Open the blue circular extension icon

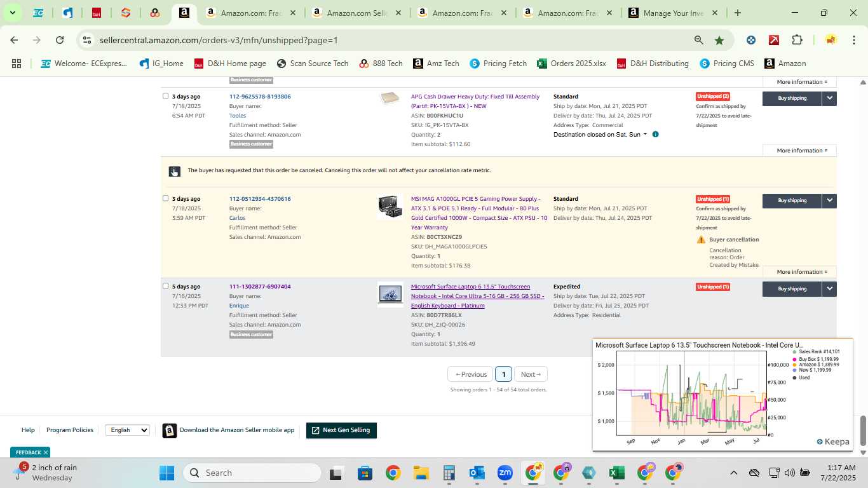(751, 40)
